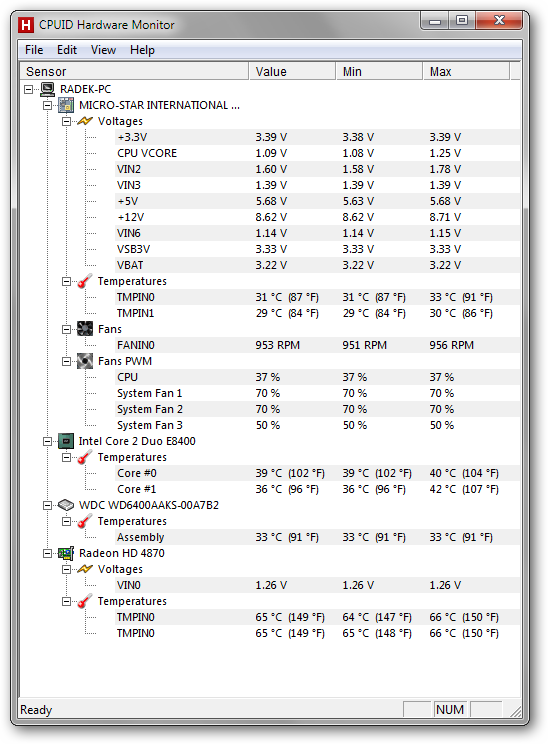Click the Fans group fan icon
This screenshot has width=548, height=744.
[85, 329]
